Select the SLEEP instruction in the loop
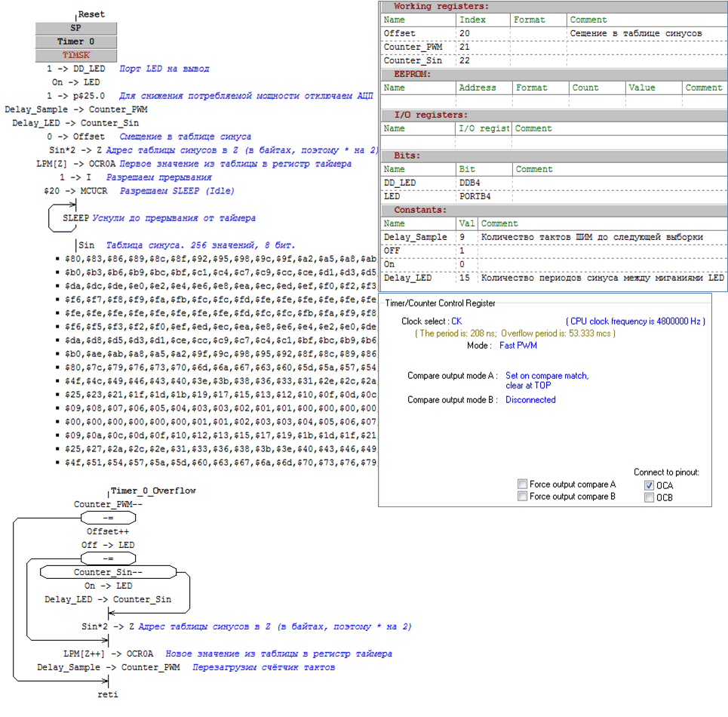Image resolution: width=728 pixels, height=717 pixels. coord(75,218)
